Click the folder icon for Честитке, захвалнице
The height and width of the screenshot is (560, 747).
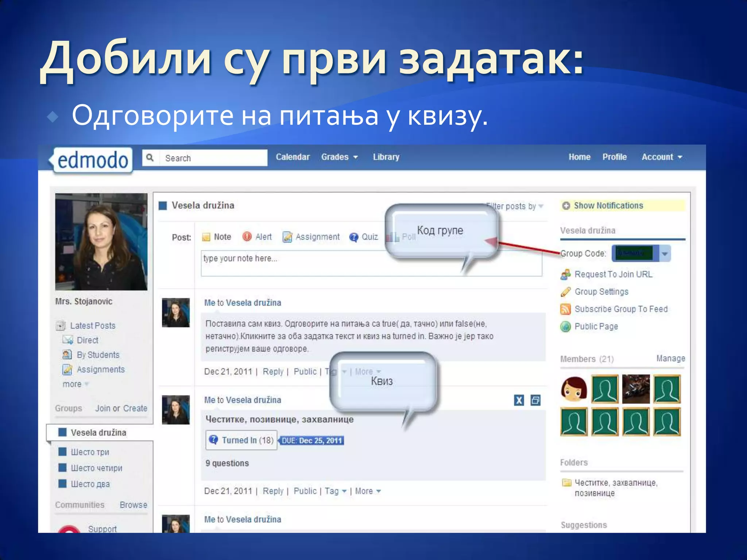point(566,483)
